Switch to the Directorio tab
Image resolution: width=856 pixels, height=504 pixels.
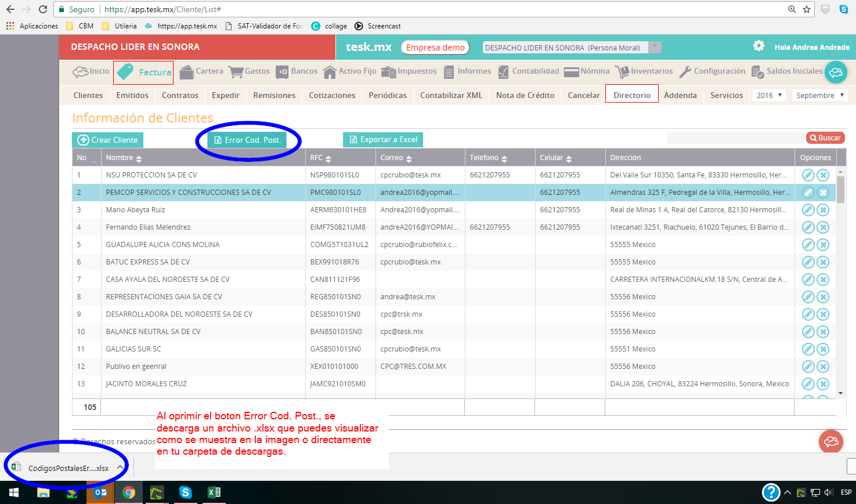pyautogui.click(x=632, y=95)
